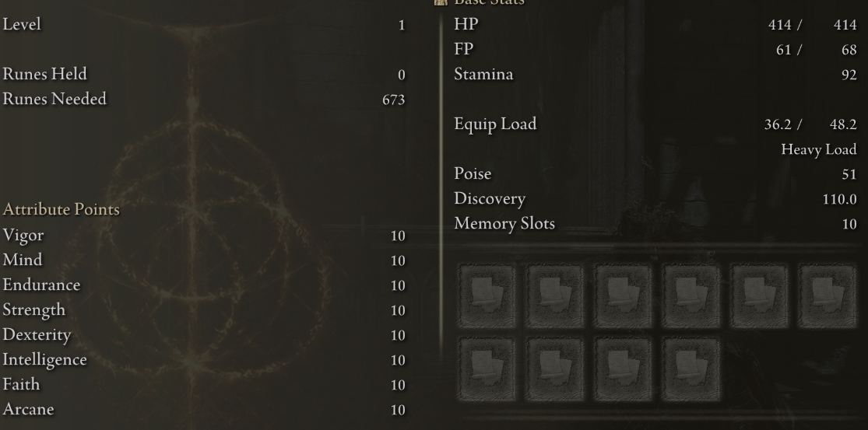
Task: Select the sixth memory slot in top row
Action: (827, 296)
